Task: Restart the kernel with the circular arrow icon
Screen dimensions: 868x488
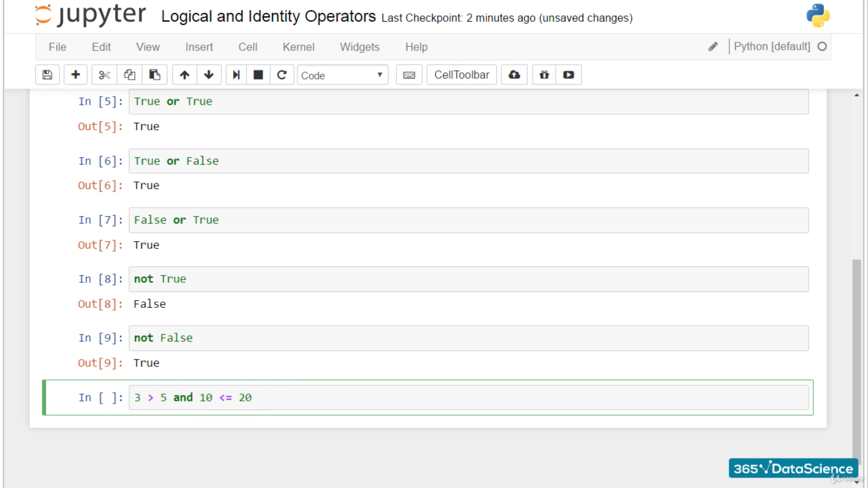Action: 282,75
